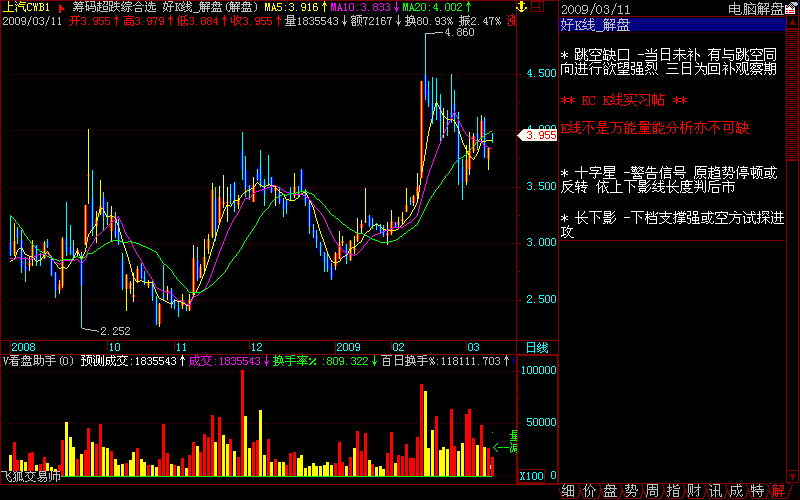Click the MA5:3.916 value
This screenshot has height=500, width=800.
pyautogui.click(x=291, y=8)
